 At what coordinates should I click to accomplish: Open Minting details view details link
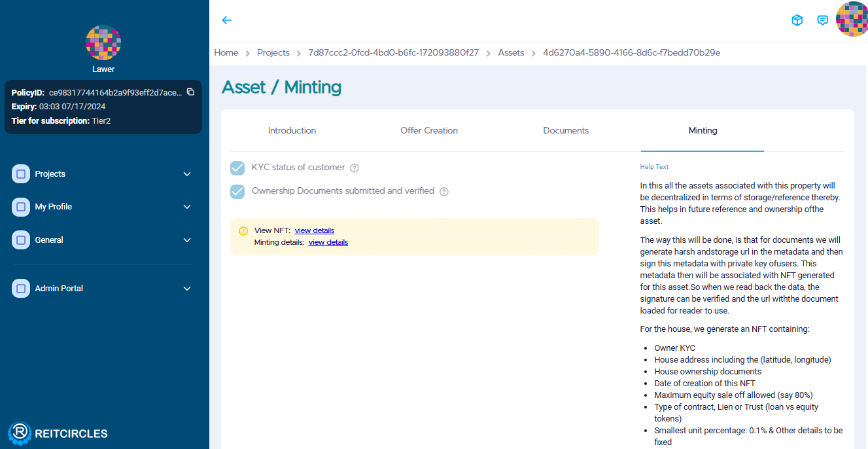(x=328, y=242)
